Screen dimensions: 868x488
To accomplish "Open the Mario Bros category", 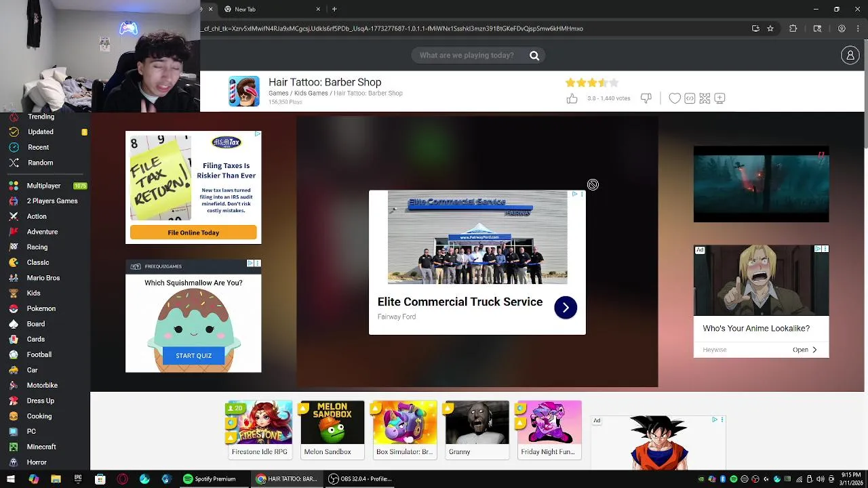I will click(45, 278).
